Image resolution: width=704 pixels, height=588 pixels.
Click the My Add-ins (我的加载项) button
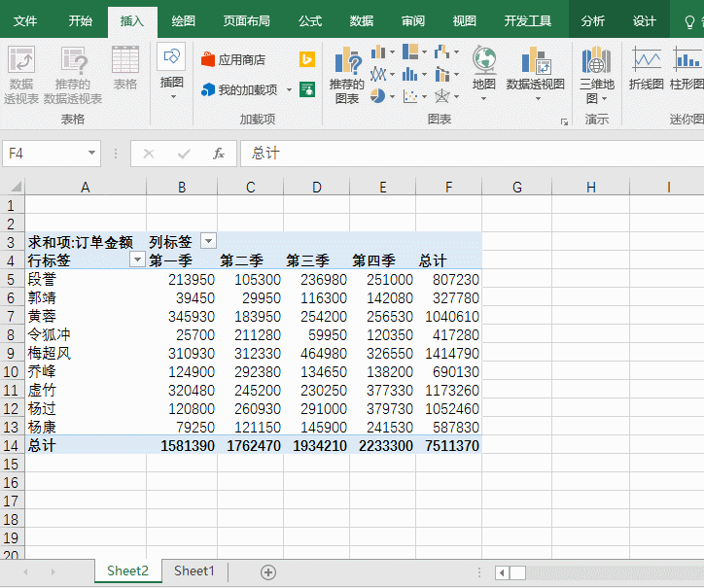tap(240, 89)
